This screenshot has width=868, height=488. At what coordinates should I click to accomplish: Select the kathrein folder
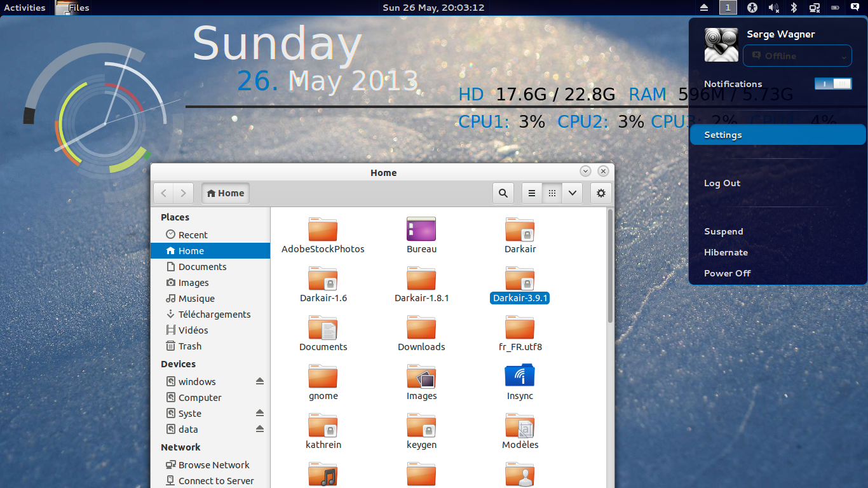coord(323,431)
